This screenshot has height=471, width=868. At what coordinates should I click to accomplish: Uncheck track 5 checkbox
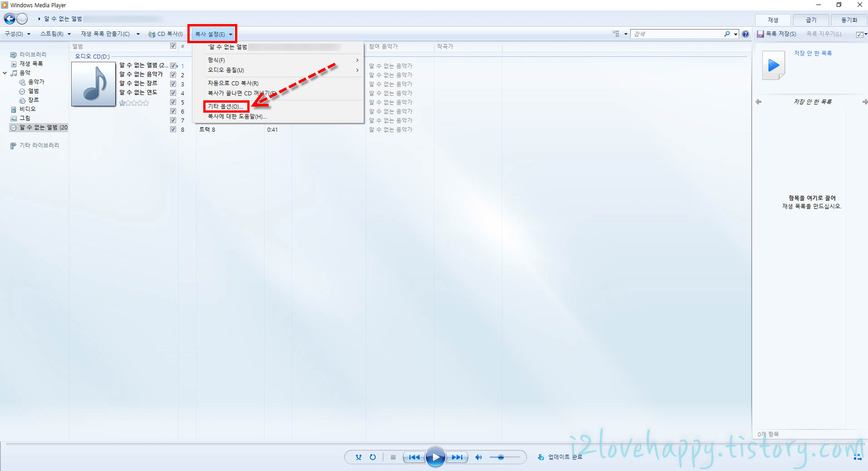[173, 102]
